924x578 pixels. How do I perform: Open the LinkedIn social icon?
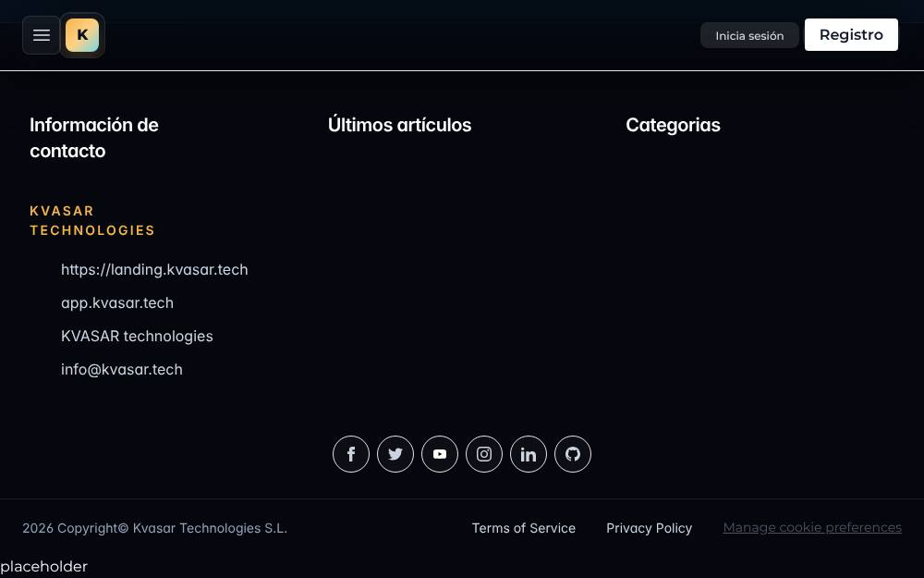point(529,454)
